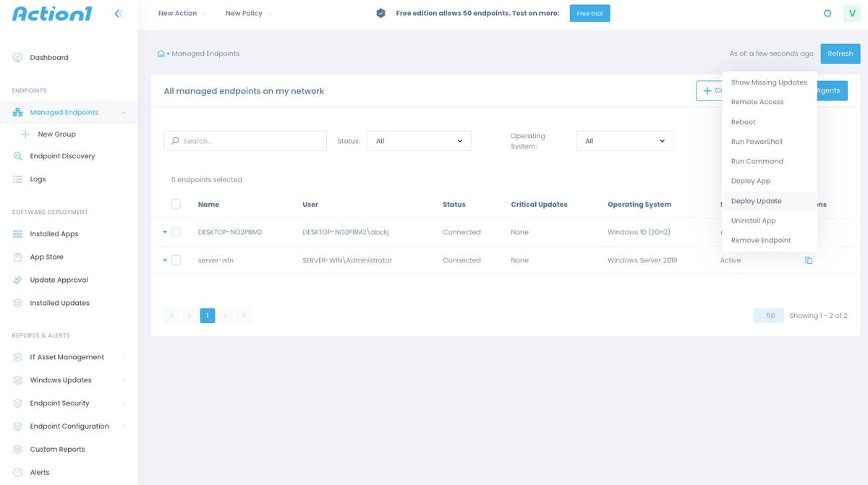The width and height of the screenshot is (868, 485).
Task: Open the New Action dropdown
Action: click(182, 14)
